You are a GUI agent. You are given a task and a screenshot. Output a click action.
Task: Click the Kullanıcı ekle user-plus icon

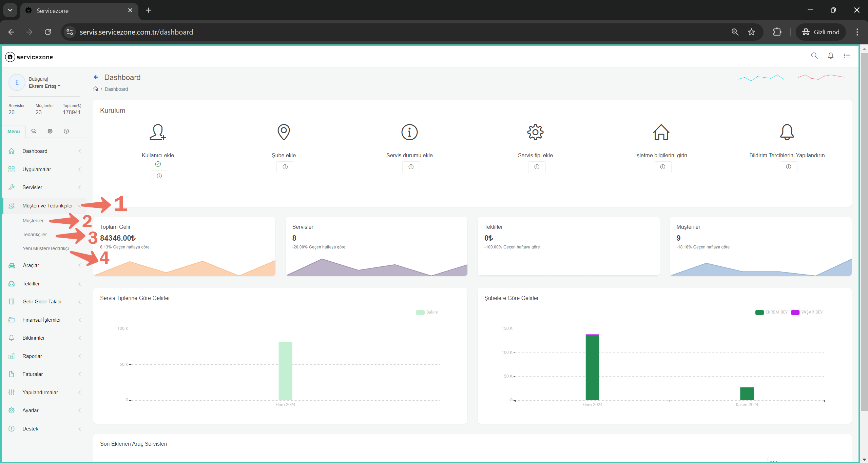point(158,132)
